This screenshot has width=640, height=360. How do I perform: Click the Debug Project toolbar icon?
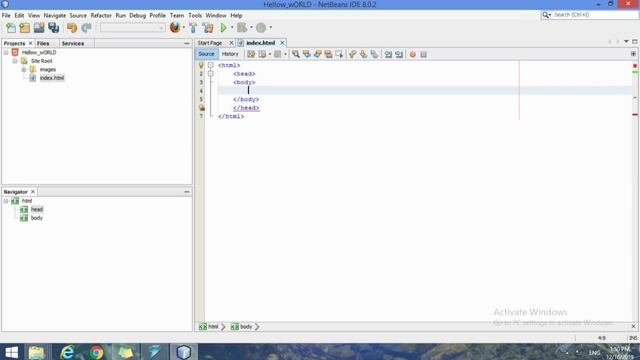coord(242,28)
